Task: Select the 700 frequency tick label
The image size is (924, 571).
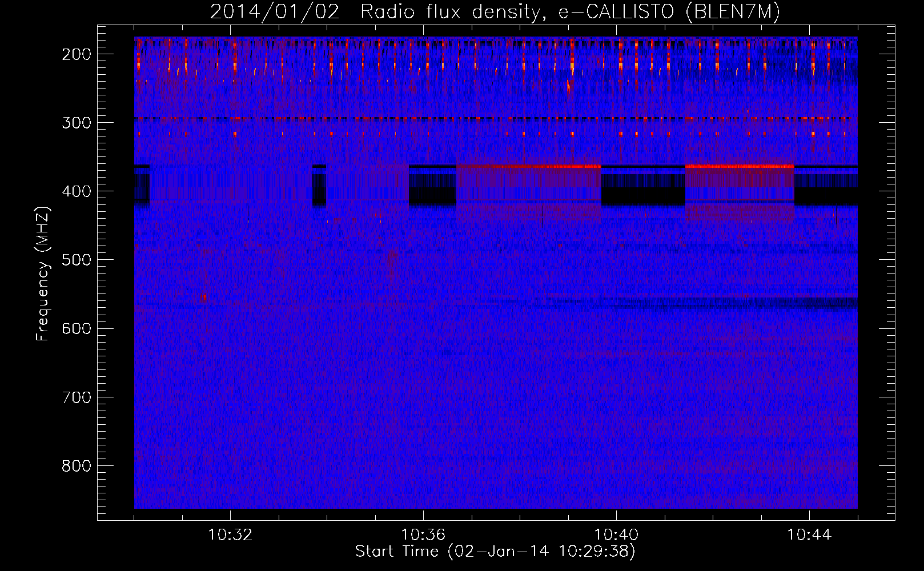Action: [x=77, y=397]
